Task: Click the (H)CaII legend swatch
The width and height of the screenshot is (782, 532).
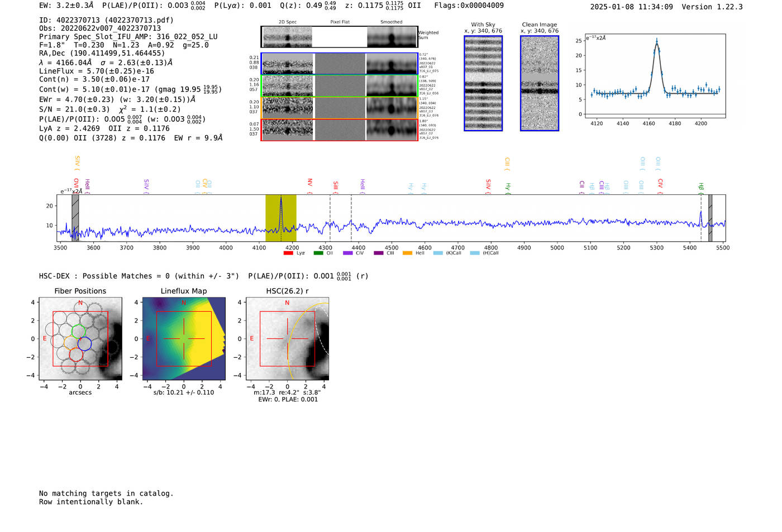Action: point(475,253)
